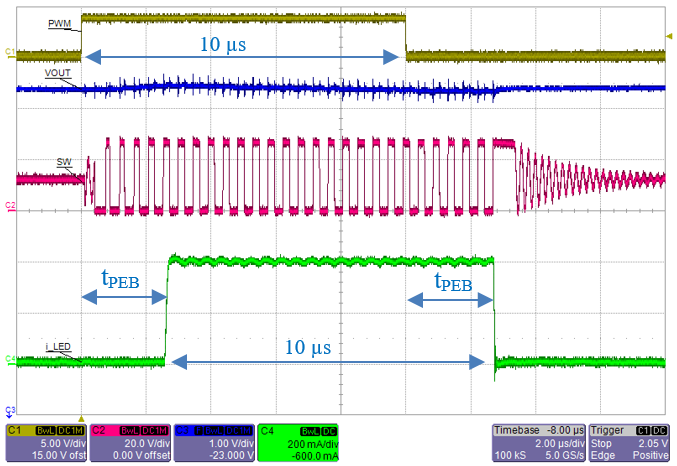The height and width of the screenshot is (466, 677).
Task: Click the C3 offscreen channel indicator
Action: [9, 410]
